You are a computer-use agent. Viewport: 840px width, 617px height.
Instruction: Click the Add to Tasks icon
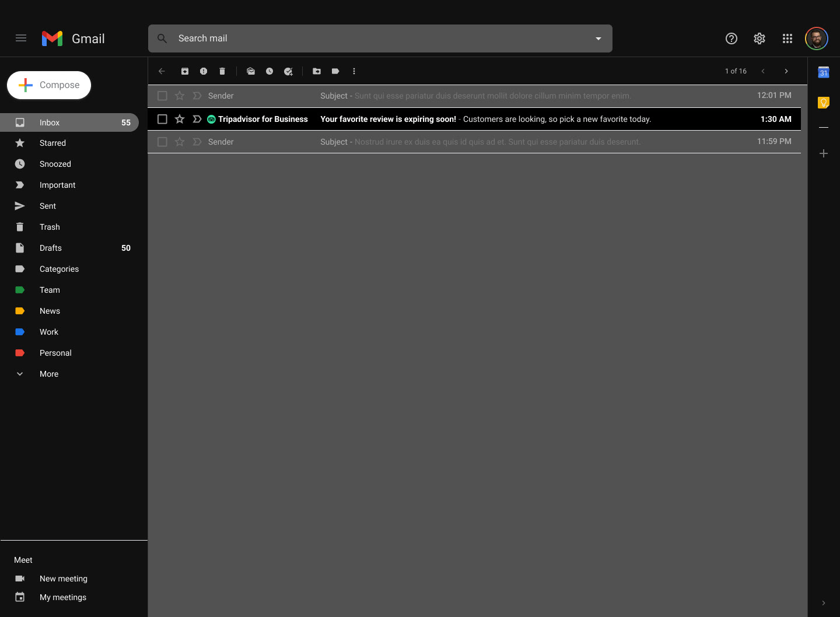(x=288, y=71)
